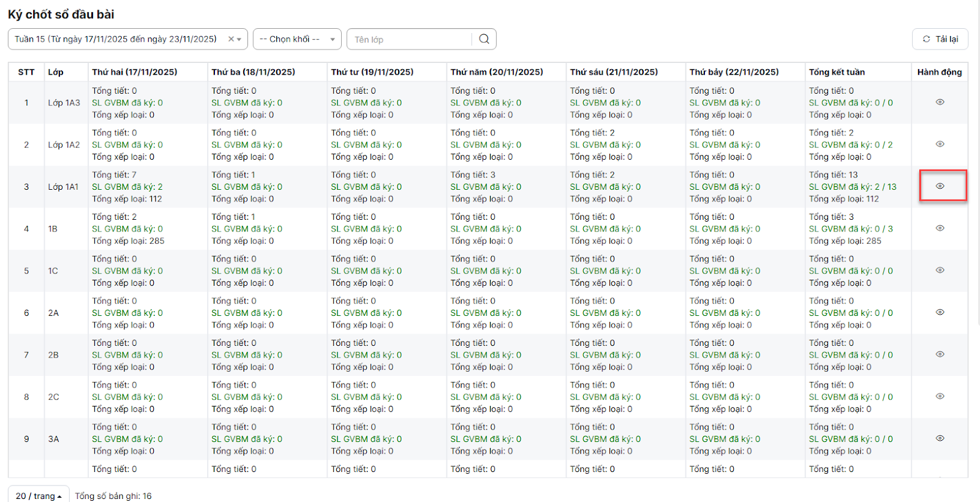Click the Tổng kết tuần column header
Screen dimensions: 980x502
(x=837, y=72)
